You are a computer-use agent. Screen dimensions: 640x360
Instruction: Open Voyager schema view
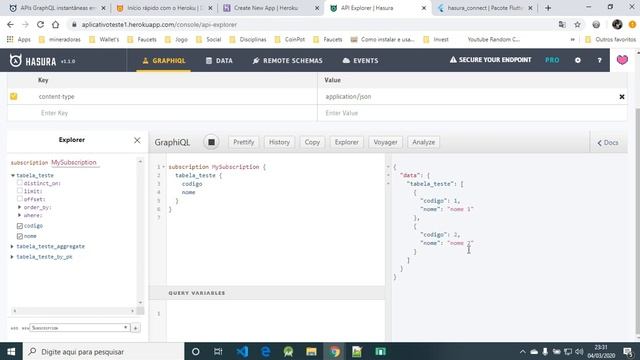point(385,142)
